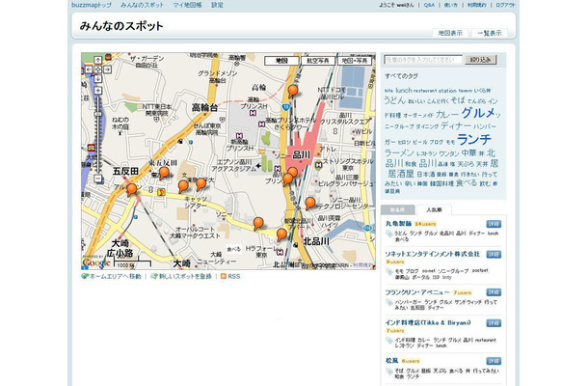Go to buzzmapトップ in the top navigation

[92, 5]
